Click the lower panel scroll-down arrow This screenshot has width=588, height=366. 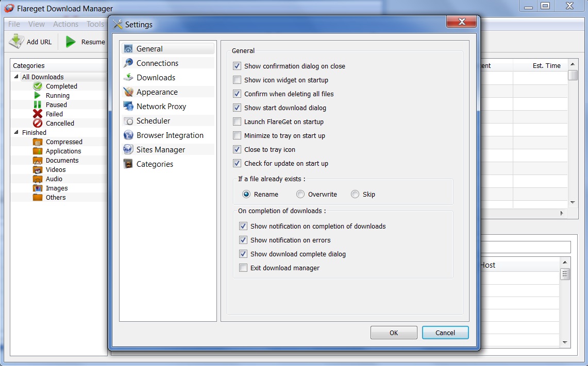(x=565, y=342)
